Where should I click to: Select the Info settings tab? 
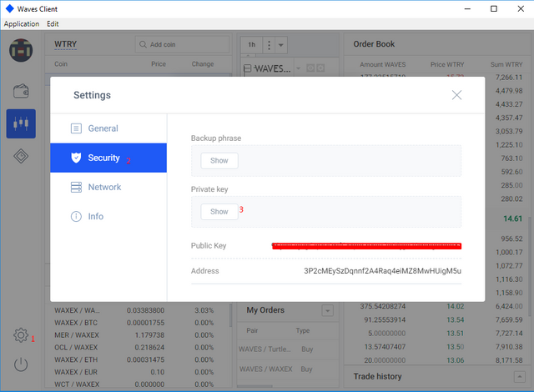click(108, 216)
